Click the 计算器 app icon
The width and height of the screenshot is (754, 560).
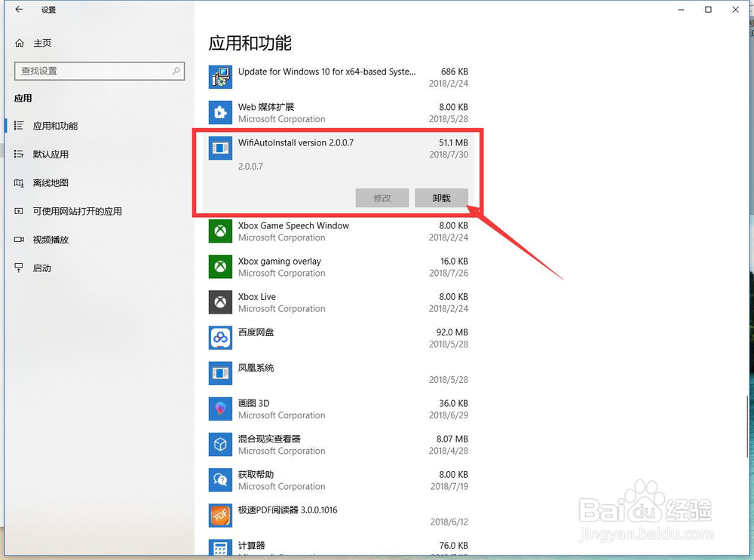(220, 548)
